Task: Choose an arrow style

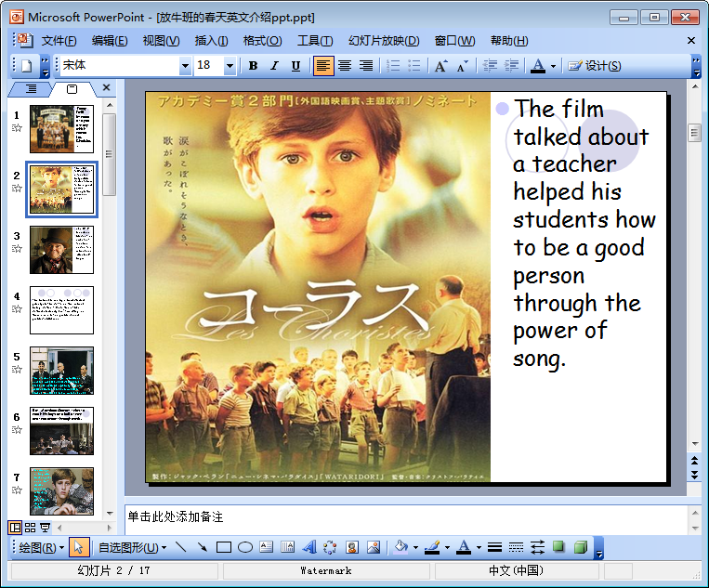Action: (537, 547)
